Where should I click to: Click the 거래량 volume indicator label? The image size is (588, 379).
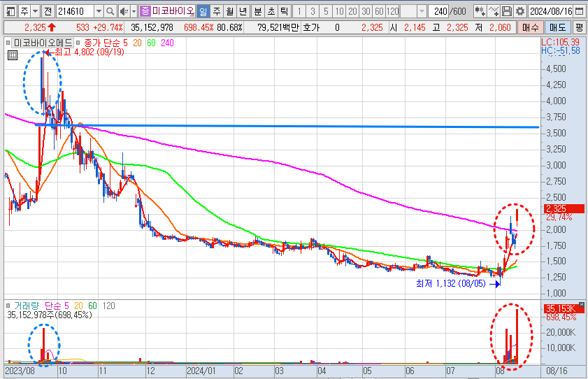pyautogui.click(x=27, y=306)
